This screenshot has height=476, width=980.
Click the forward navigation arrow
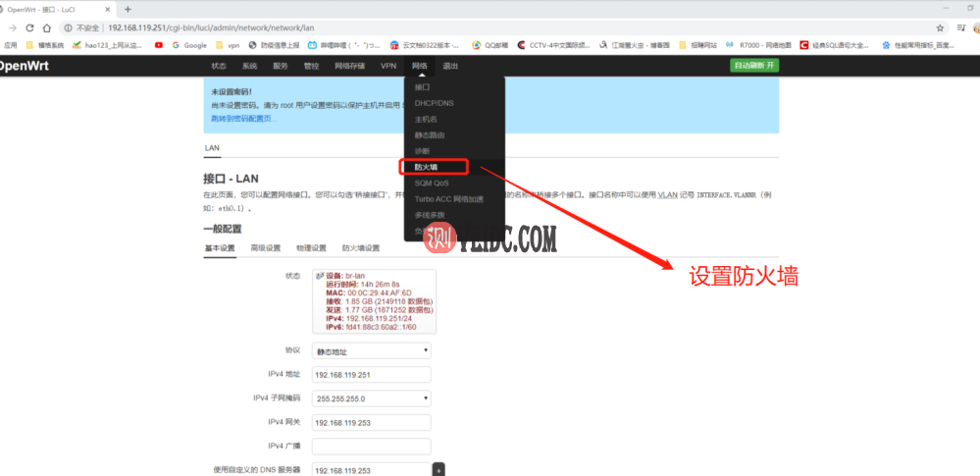12,28
